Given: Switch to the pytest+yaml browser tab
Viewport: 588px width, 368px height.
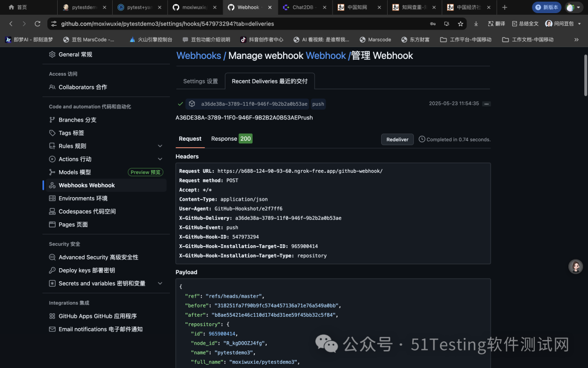Looking at the screenshot, I should [139, 7].
